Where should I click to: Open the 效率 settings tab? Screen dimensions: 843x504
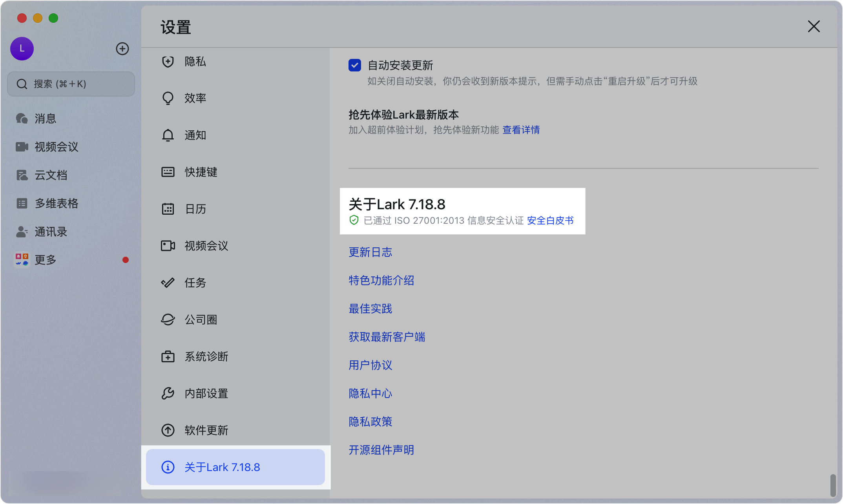[x=235, y=98]
